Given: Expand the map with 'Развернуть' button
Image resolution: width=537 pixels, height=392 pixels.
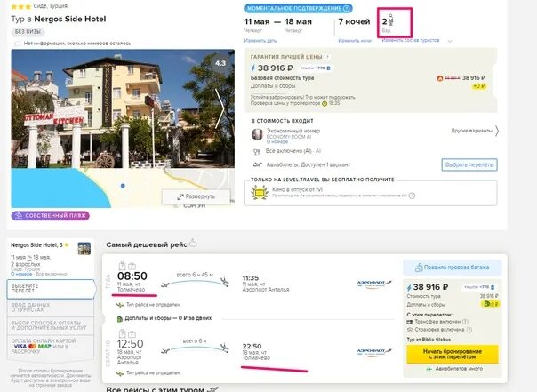Looking at the screenshot, I should 196,196.
